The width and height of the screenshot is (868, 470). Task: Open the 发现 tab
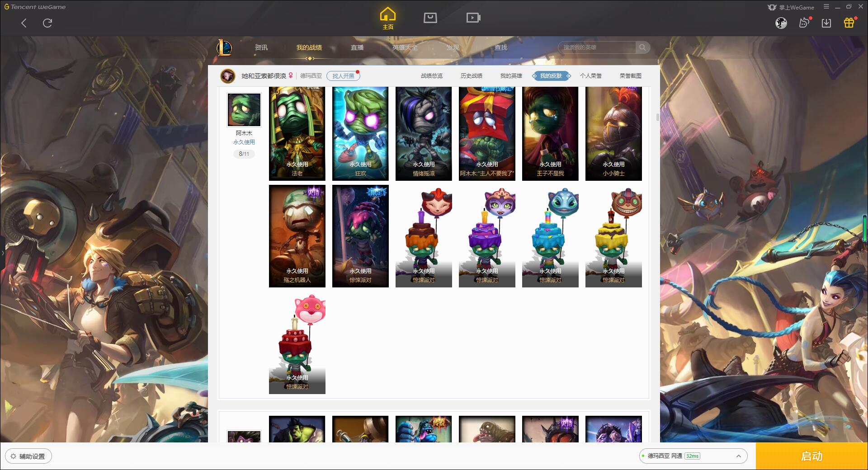click(453, 47)
